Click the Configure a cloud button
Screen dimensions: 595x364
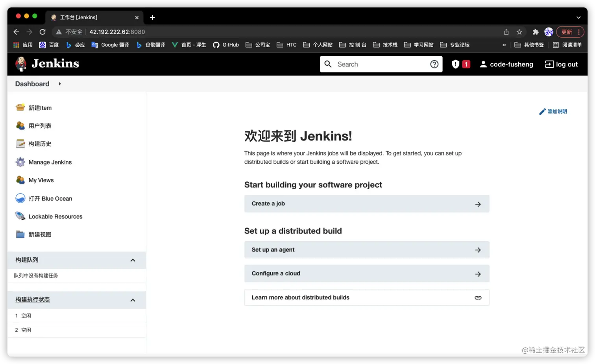tap(367, 273)
